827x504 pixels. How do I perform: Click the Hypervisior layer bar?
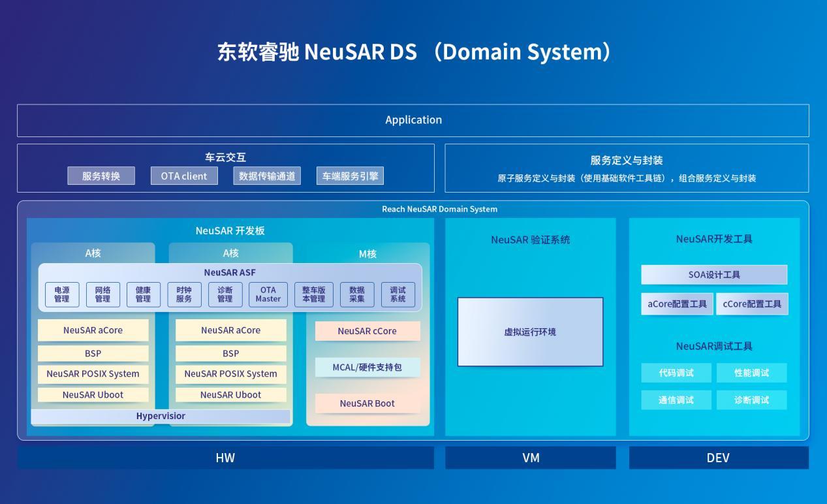click(x=160, y=416)
